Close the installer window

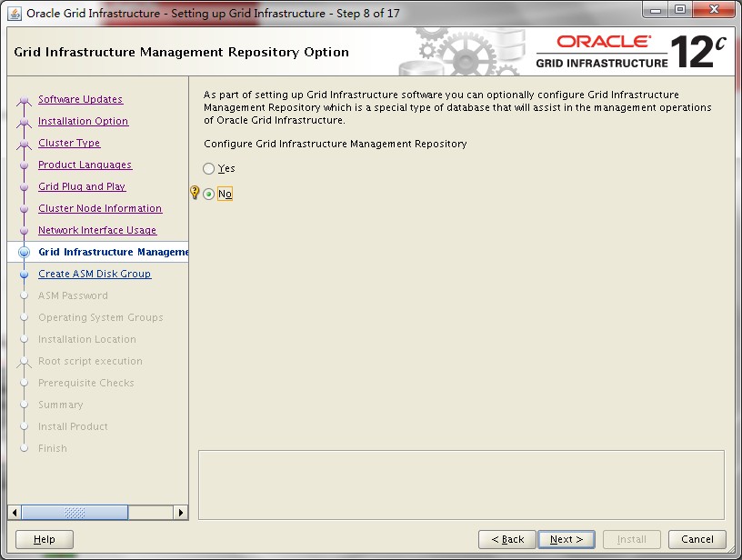tap(714, 10)
